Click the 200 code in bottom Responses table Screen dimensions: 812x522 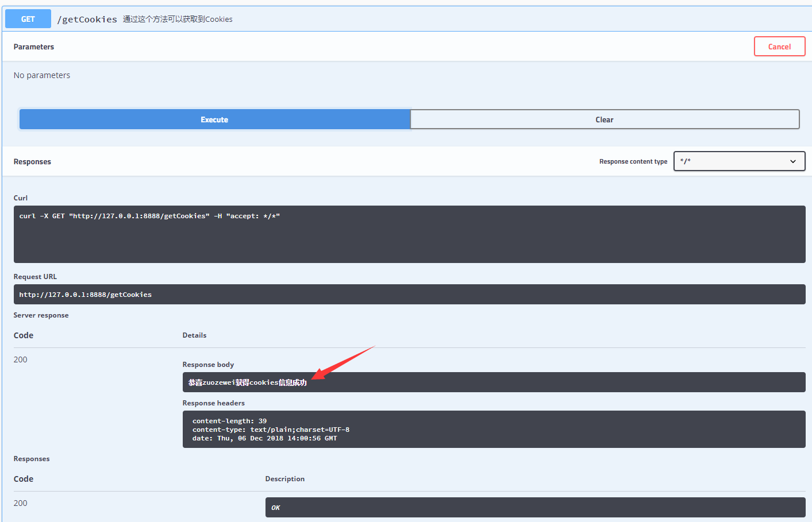21,503
